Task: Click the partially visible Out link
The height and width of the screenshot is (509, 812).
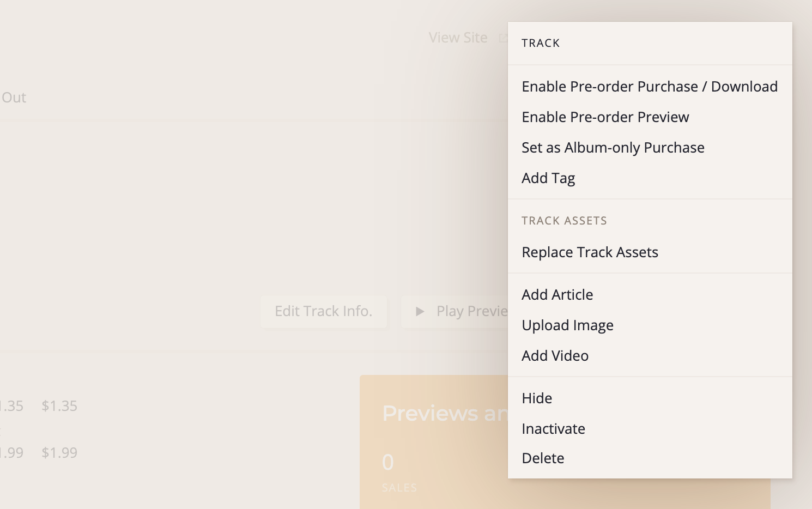Action: pos(14,98)
